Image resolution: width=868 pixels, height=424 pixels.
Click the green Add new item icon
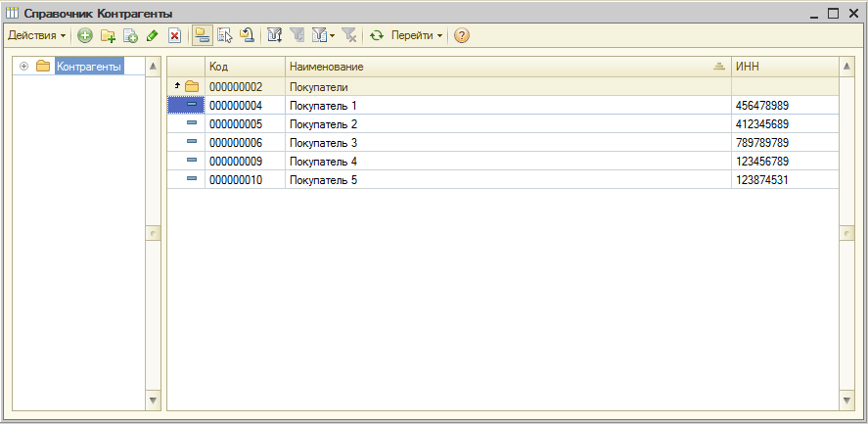pyautogui.click(x=85, y=35)
